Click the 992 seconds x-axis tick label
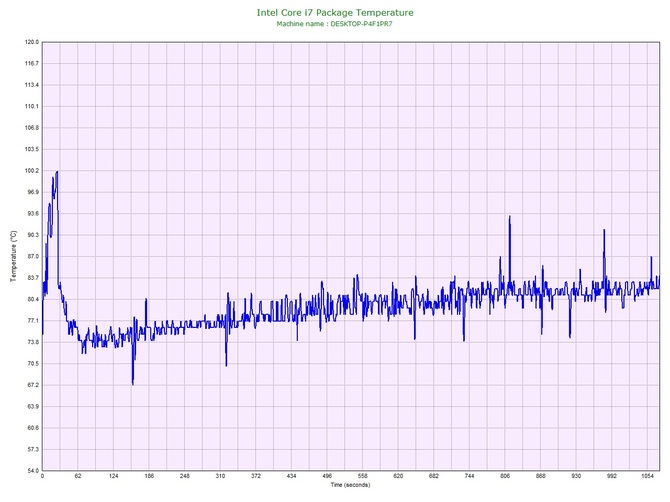Viewport: 670px width, 502px height. (x=612, y=476)
